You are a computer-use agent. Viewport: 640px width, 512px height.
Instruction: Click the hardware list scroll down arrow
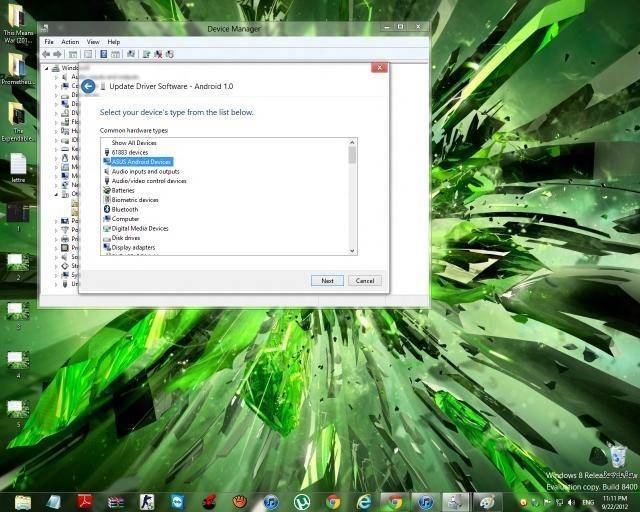352,251
